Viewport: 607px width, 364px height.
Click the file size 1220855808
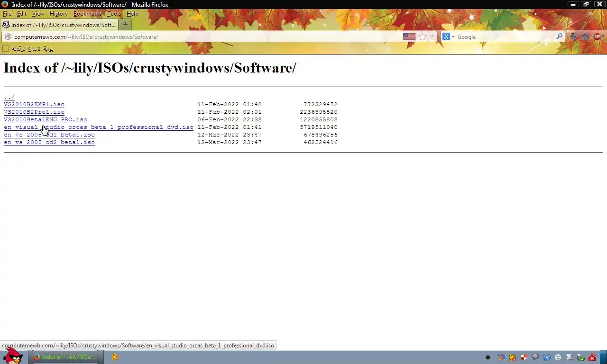tap(319, 119)
